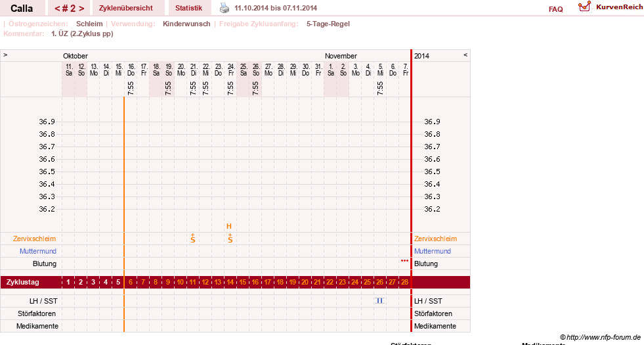Image resolution: width=644 pixels, height=345 pixels.
Task: Click the 7:55 time under 19. So
Action: tap(168, 88)
